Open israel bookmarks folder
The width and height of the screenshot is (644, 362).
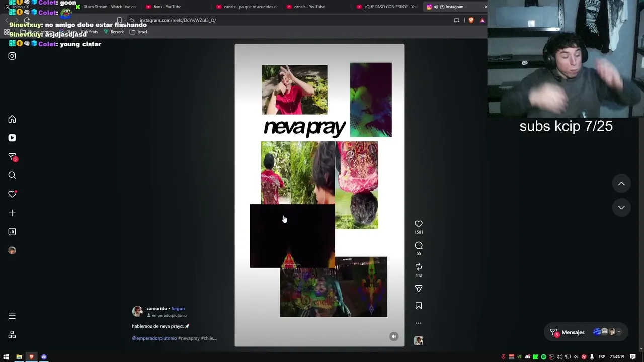pyautogui.click(x=138, y=32)
